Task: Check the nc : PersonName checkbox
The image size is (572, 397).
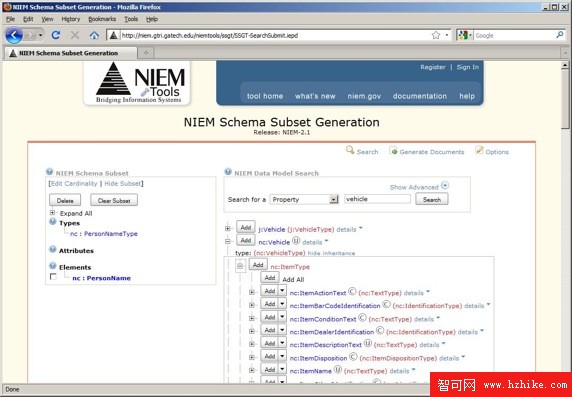Action: tap(53, 277)
